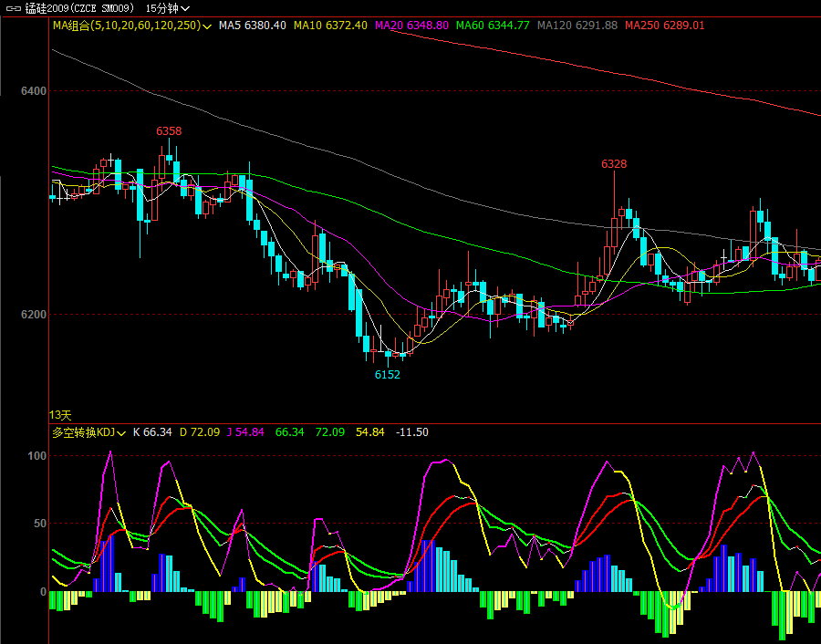Click the MA5 6380.40 value
The height and width of the screenshot is (644, 821).
253,26
